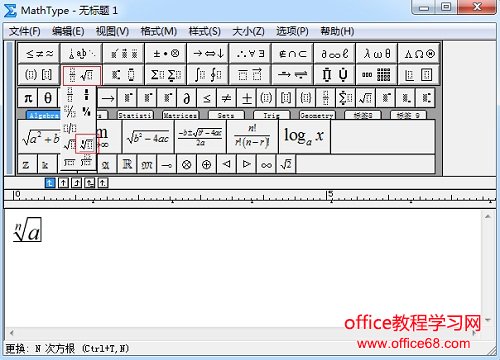This screenshot has width=500, height=360.
Task: Open the miscellaneous symbols ∂∞ℓ palette
Action: pyautogui.click(x=334, y=53)
